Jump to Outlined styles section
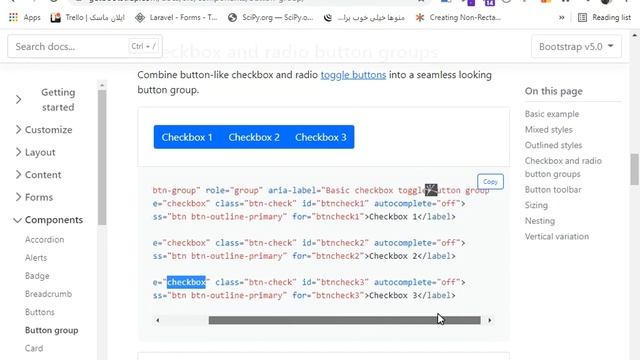 point(553,145)
